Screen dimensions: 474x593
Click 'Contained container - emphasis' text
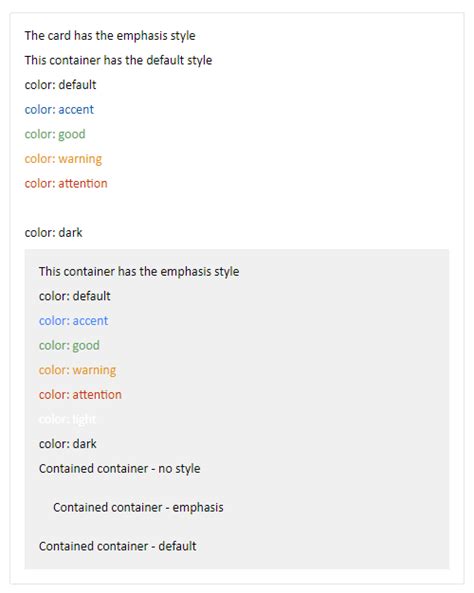[138, 508]
